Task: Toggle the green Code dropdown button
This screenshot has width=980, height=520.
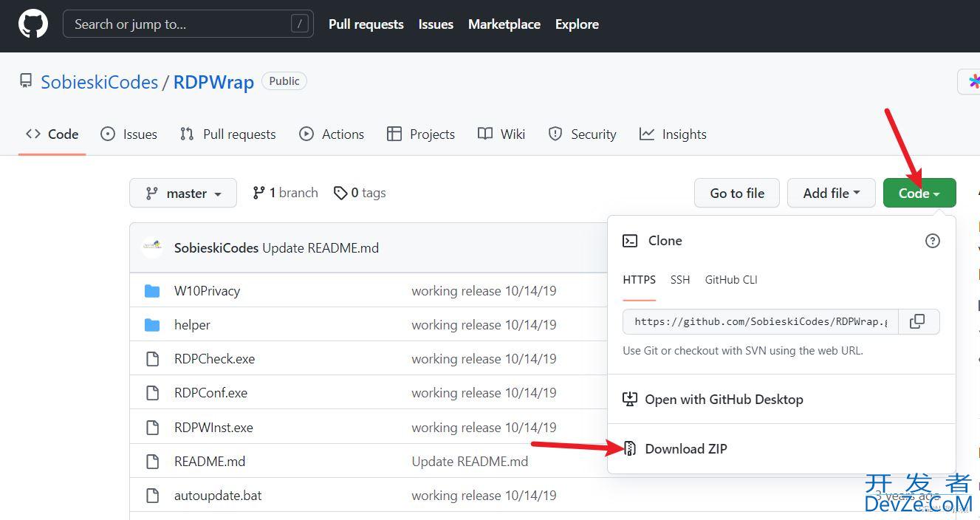Action: (919, 193)
